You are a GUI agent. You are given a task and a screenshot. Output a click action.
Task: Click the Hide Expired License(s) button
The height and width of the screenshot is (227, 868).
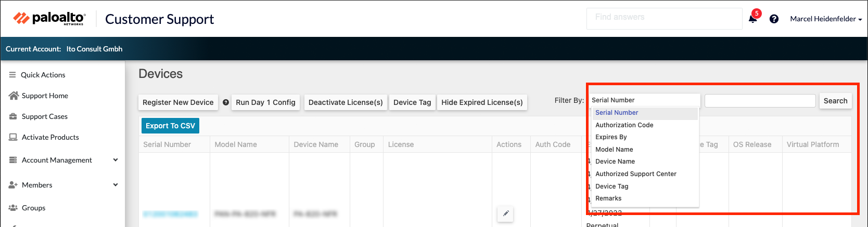pos(482,102)
